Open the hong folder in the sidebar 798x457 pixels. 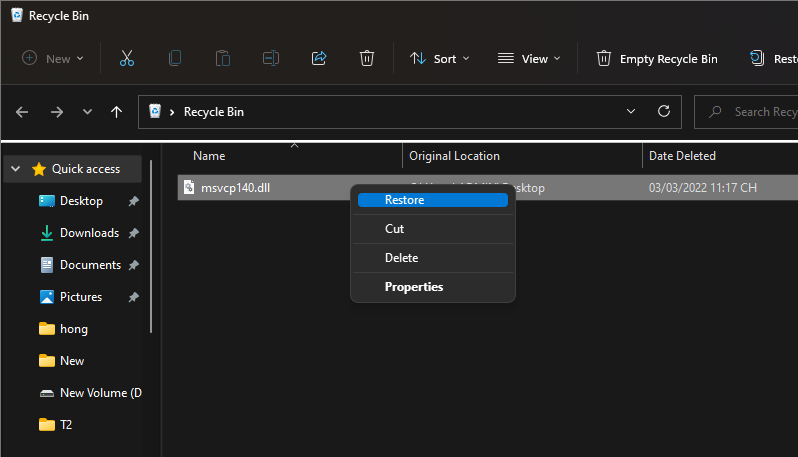pos(74,329)
